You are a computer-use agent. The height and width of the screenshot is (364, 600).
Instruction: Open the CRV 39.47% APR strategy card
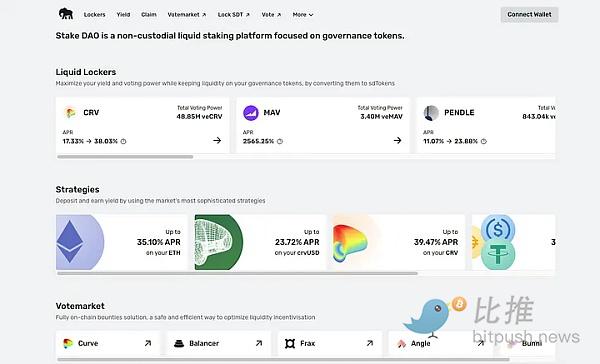coord(399,242)
